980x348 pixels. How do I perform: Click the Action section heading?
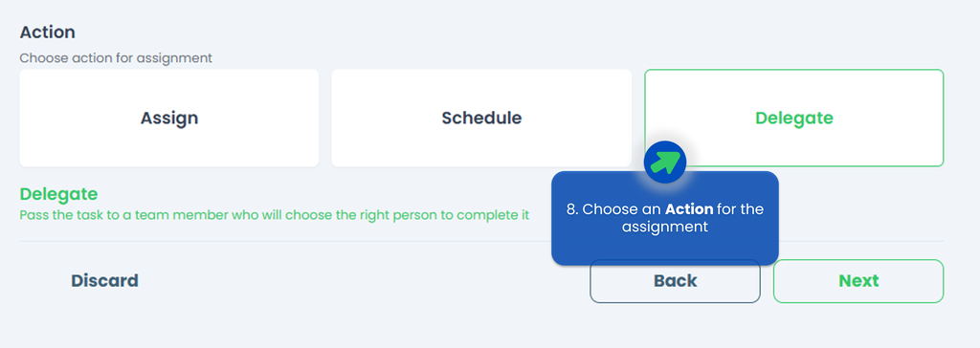[x=48, y=33]
